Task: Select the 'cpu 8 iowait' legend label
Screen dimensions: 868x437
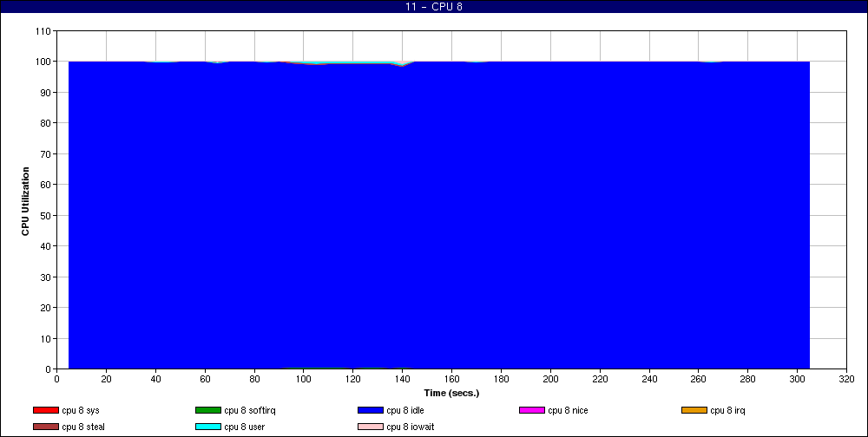Action: (x=411, y=427)
